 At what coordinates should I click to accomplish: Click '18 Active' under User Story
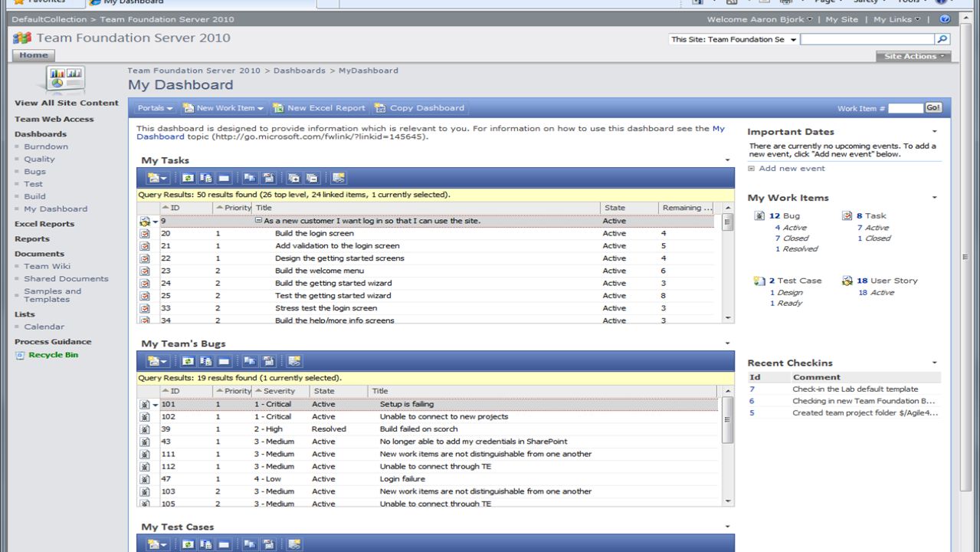pyautogui.click(x=876, y=292)
